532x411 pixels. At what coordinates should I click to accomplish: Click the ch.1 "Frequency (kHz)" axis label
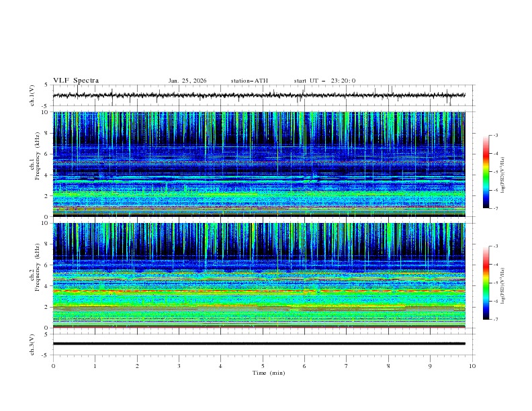(x=37, y=156)
